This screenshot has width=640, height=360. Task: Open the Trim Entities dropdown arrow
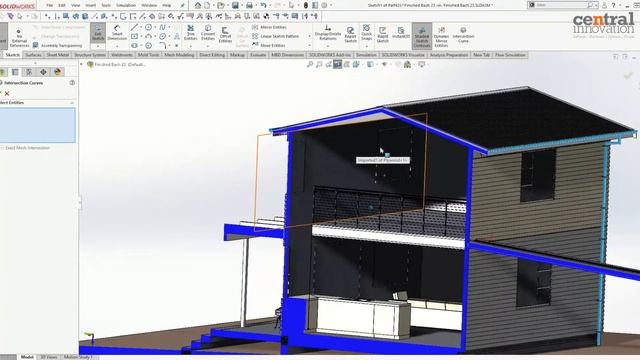(191, 46)
